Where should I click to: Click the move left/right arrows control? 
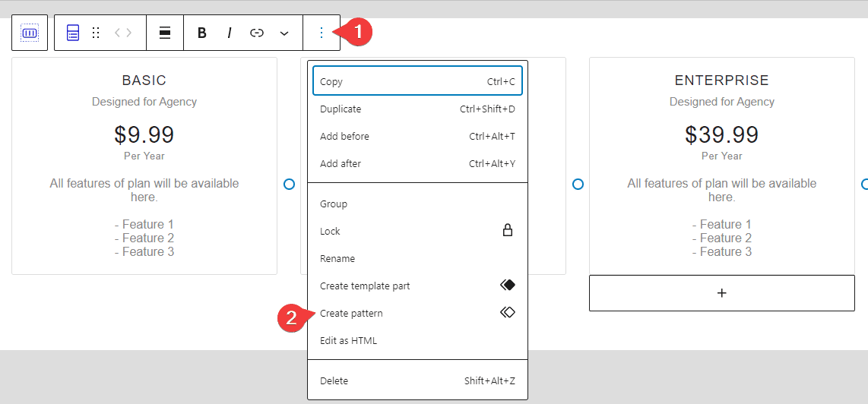[123, 33]
